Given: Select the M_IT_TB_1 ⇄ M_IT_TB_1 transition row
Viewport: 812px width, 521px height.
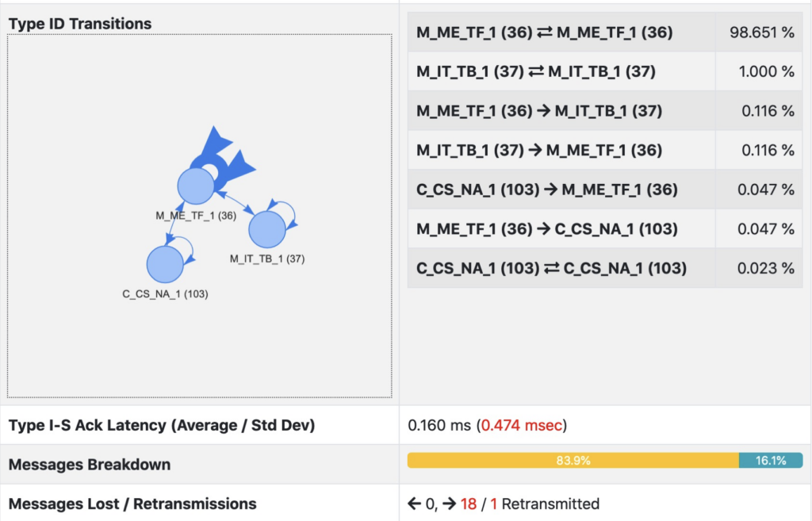Looking at the screenshot, I should [x=605, y=71].
